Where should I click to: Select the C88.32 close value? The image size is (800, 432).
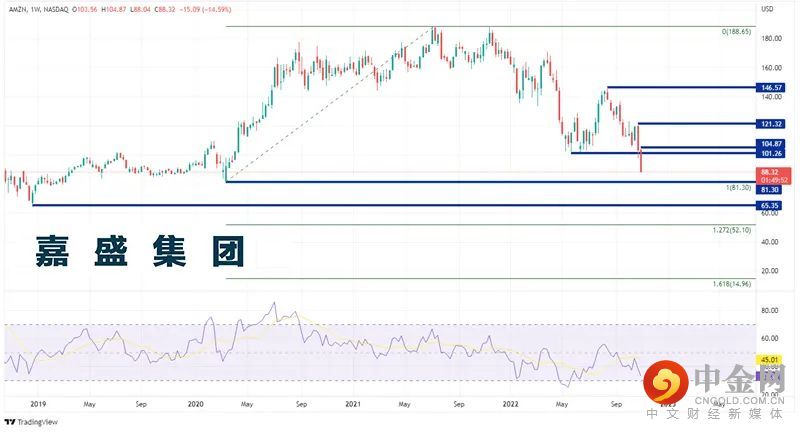165,10
